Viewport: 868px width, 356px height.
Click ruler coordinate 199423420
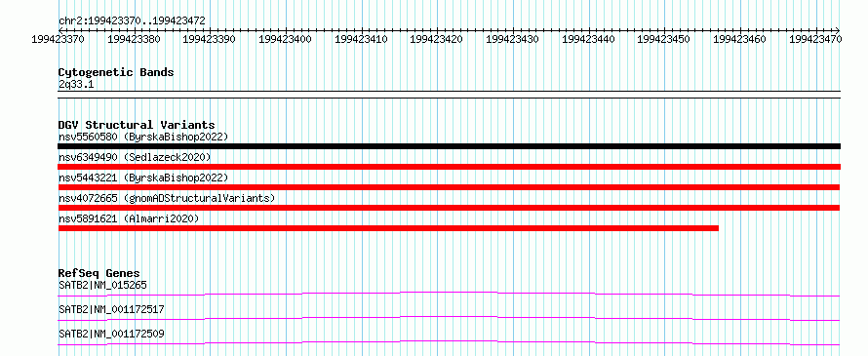[436, 39]
